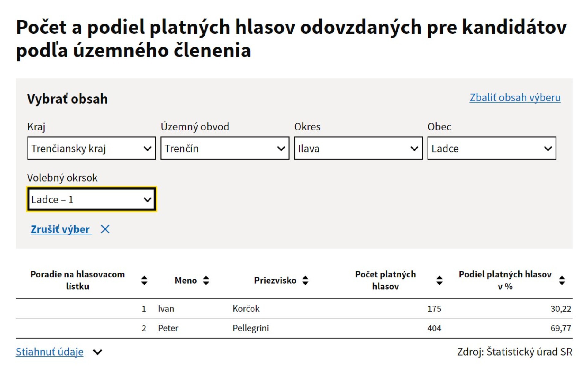Image resolution: width=588 pixels, height=373 pixels.
Task: Sort by Počet platných hlasov arrows
Action: 439,280
